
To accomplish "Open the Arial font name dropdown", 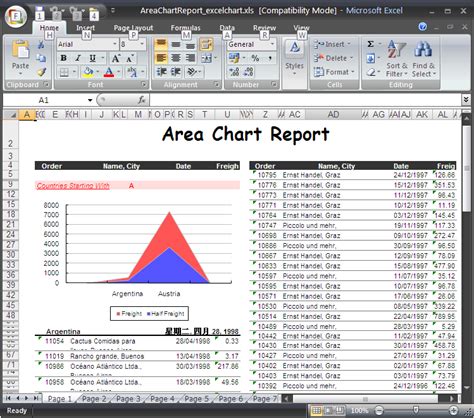I will [x=114, y=44].
